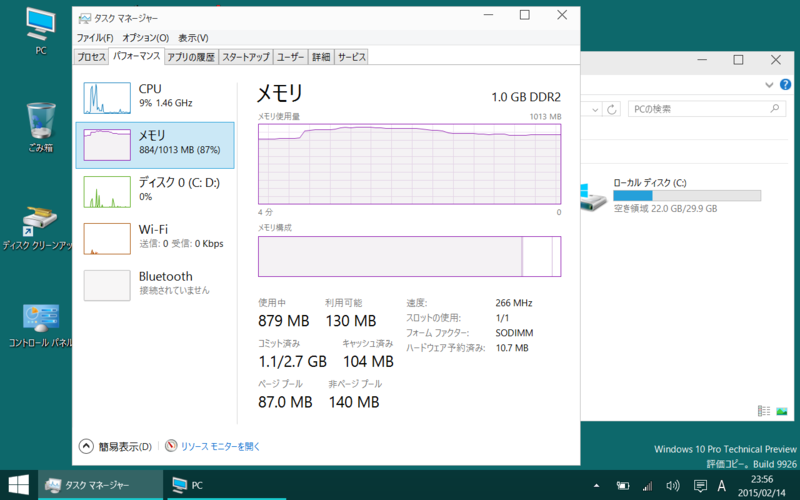Image resolution: width=800 pixels, height=500 pixels.
Task: Select the メモリ entry in sidebar
Action: (x=155, y=145)
